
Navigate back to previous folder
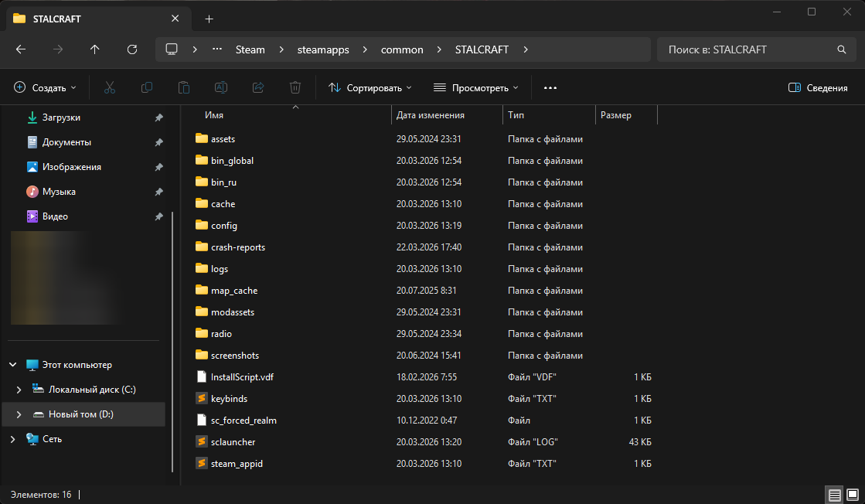[x=21, y=49]
